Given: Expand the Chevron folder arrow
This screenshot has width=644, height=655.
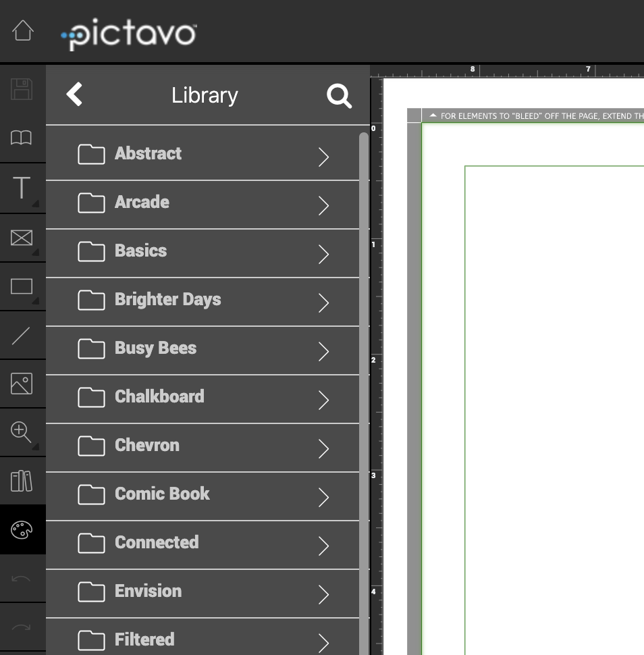Looking at the screenshot, I should coord(323,448).
